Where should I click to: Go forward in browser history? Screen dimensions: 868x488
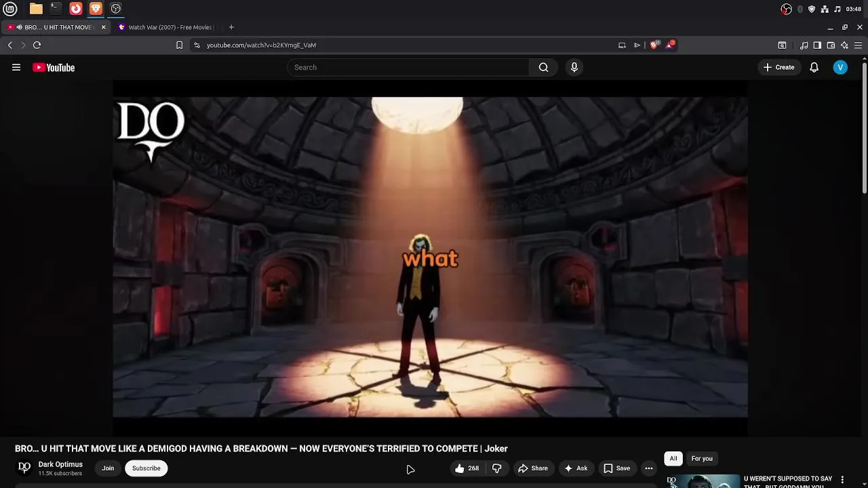tap(23, 45)
